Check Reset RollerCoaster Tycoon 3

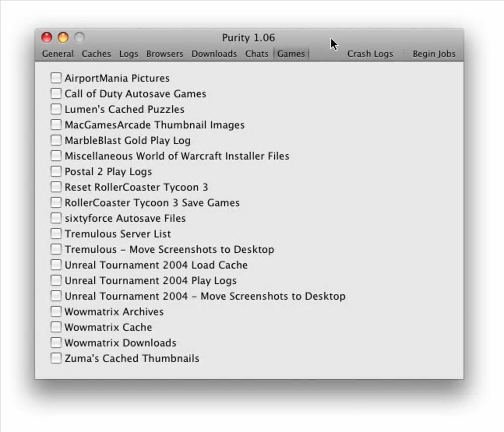(x=56, y=187)
